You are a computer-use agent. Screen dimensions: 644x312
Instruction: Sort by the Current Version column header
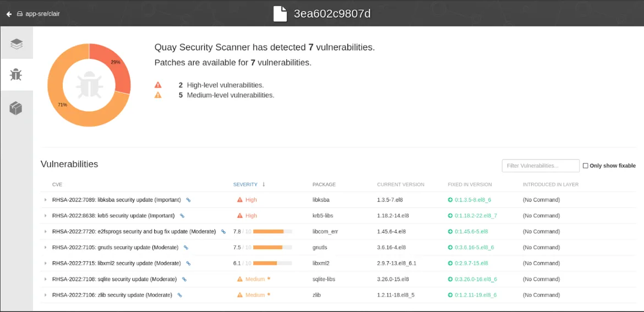point(400,184)
